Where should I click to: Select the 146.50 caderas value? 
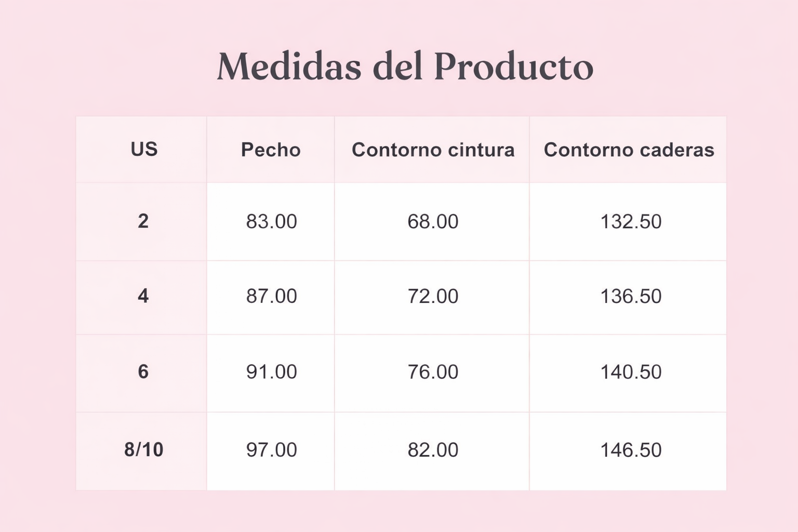(631, 450)
